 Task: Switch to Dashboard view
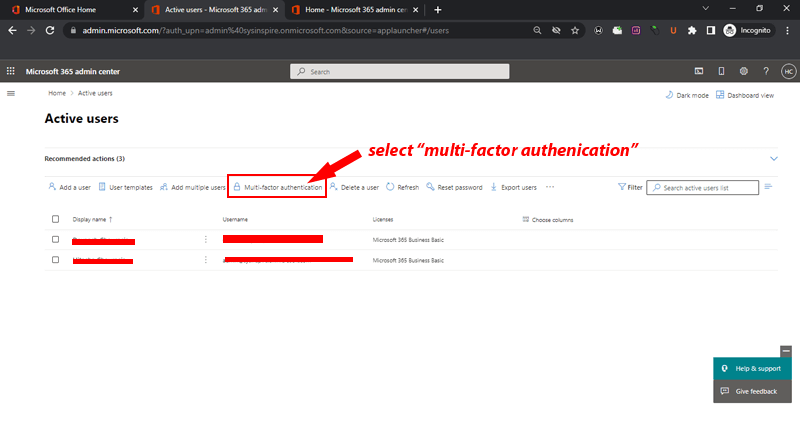(745, 95)
